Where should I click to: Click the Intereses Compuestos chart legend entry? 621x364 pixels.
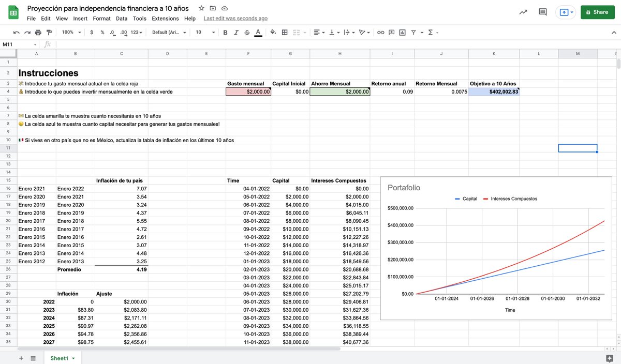[510, 199]
